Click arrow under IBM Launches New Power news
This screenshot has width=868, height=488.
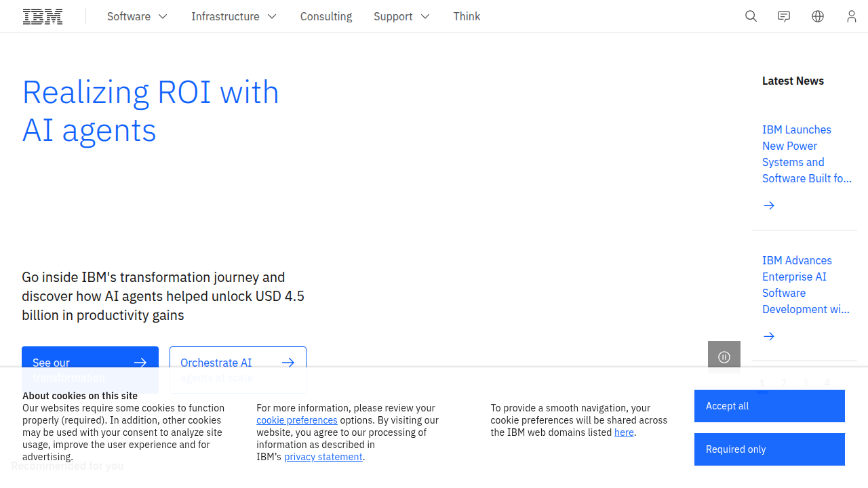pos(769,205)
